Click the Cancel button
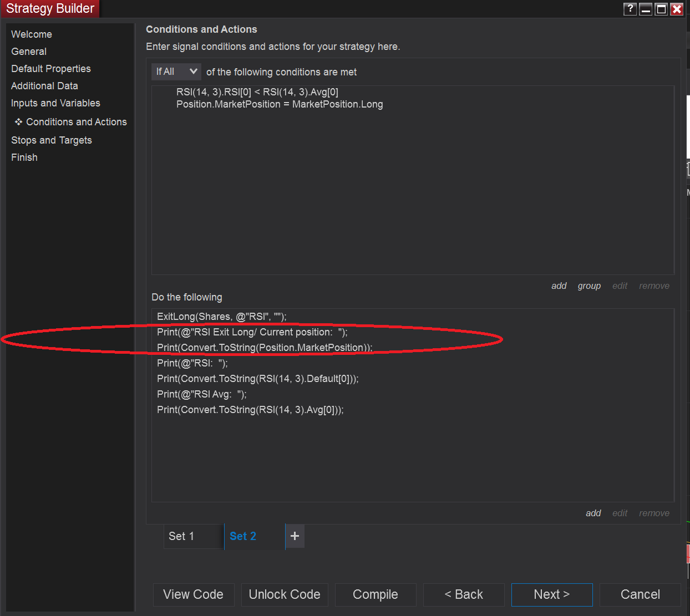 640,594
